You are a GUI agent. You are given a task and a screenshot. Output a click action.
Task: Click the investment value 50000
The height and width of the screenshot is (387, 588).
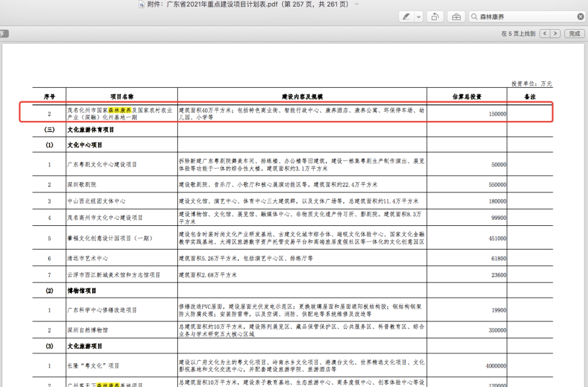click(x=499, y=165)
